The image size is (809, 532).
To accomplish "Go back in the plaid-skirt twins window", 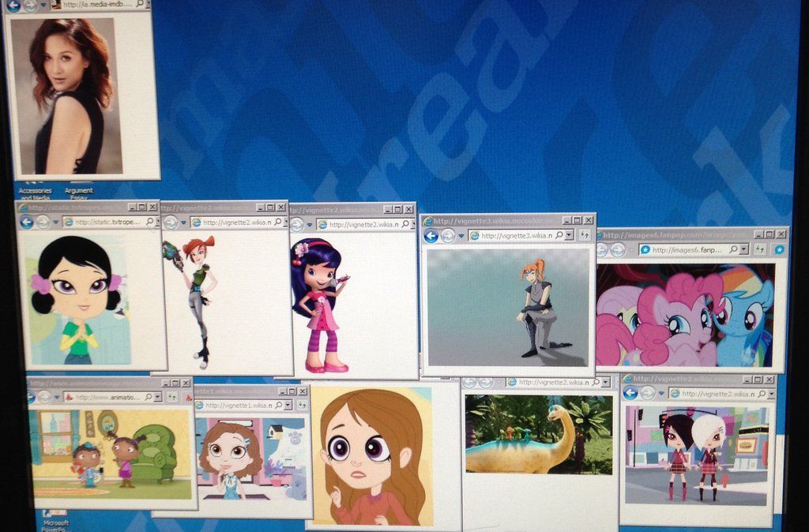I will (x=630, y=393).
